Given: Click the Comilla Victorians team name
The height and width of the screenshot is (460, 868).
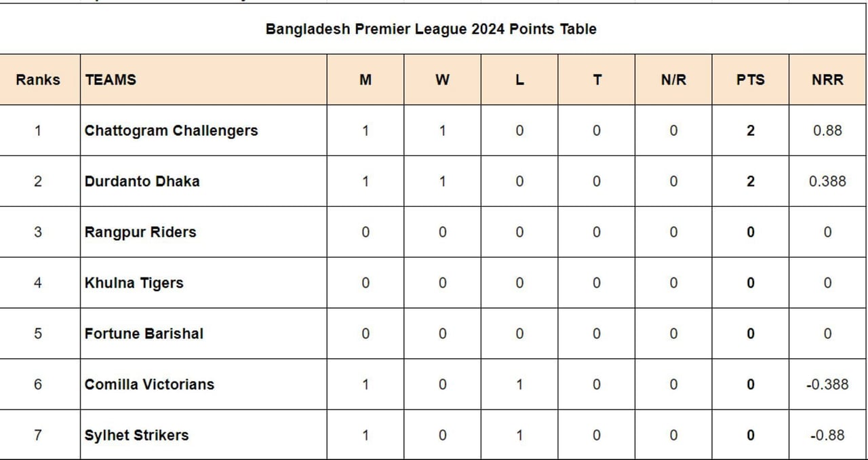Looking at the screenshot, I should 149,384.
